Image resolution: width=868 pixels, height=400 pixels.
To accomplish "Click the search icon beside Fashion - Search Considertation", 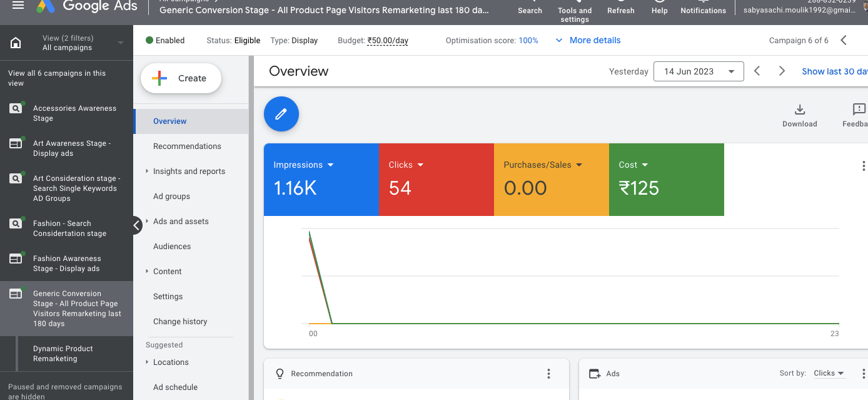I will coord(16,223).
